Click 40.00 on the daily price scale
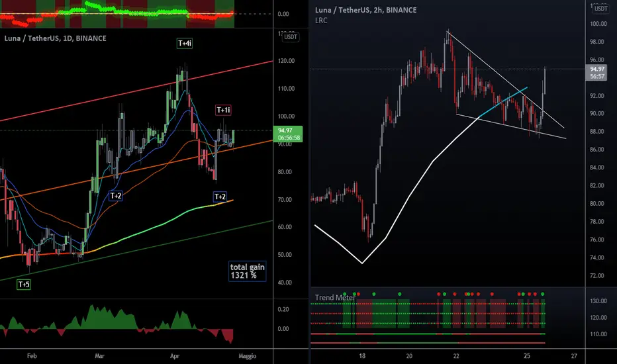 (x=286, y=283)
